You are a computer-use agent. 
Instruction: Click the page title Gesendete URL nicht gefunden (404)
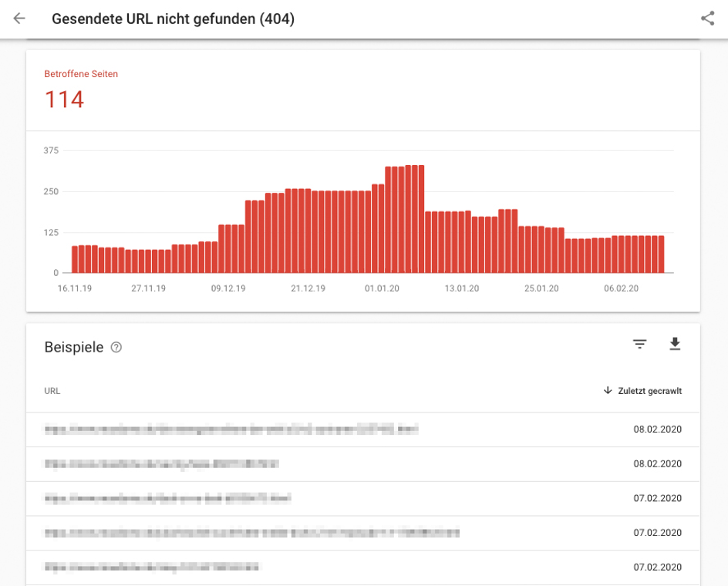174,19
